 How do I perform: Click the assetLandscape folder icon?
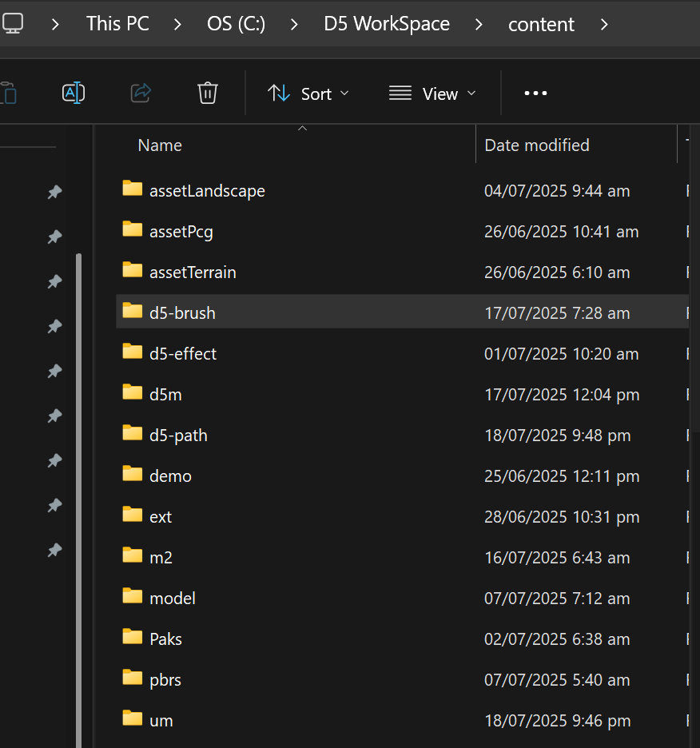[132, 189]
